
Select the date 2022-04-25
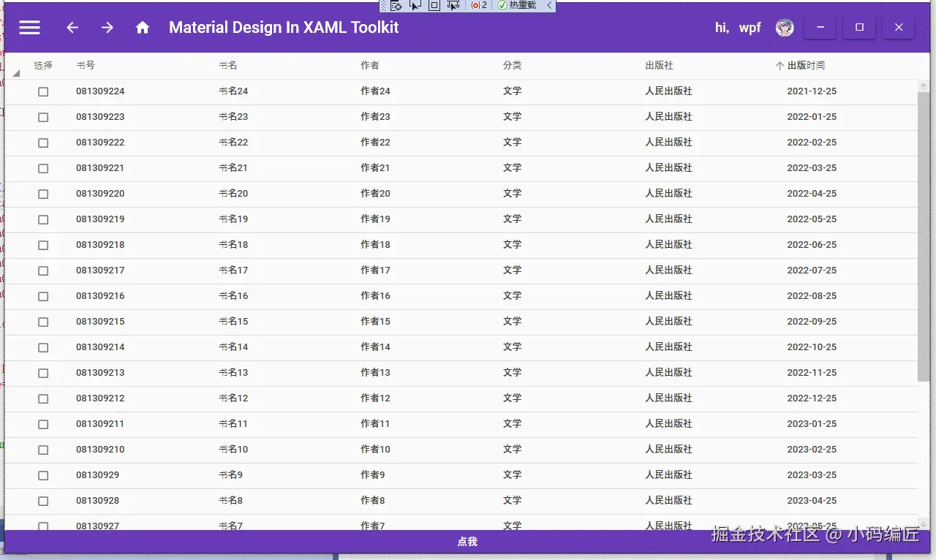coord(812,194)
